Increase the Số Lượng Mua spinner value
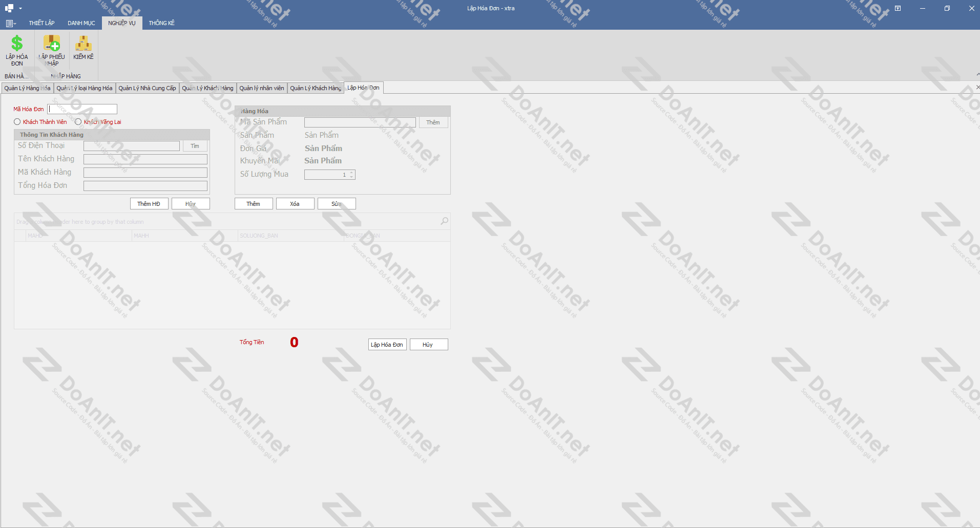The image size is (980, 528). pos(351,173)
